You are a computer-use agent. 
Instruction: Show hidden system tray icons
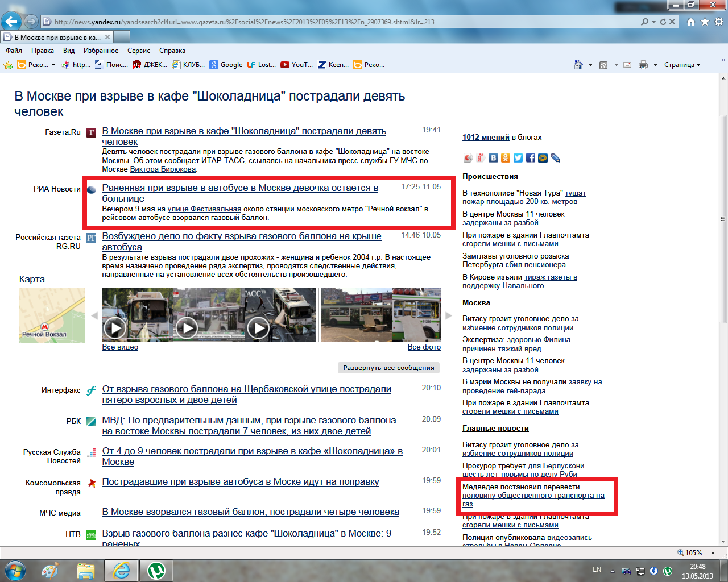613,571
